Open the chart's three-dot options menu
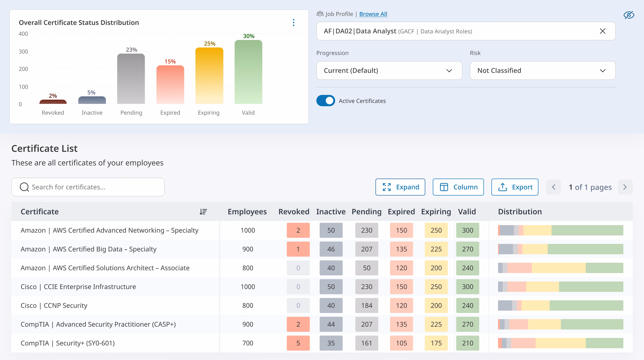Screen dimensions: 644x360 click(x=294, y=23)
